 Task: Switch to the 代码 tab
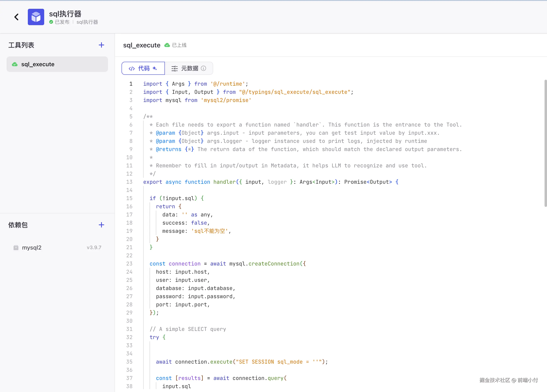(x=143, y=68)
